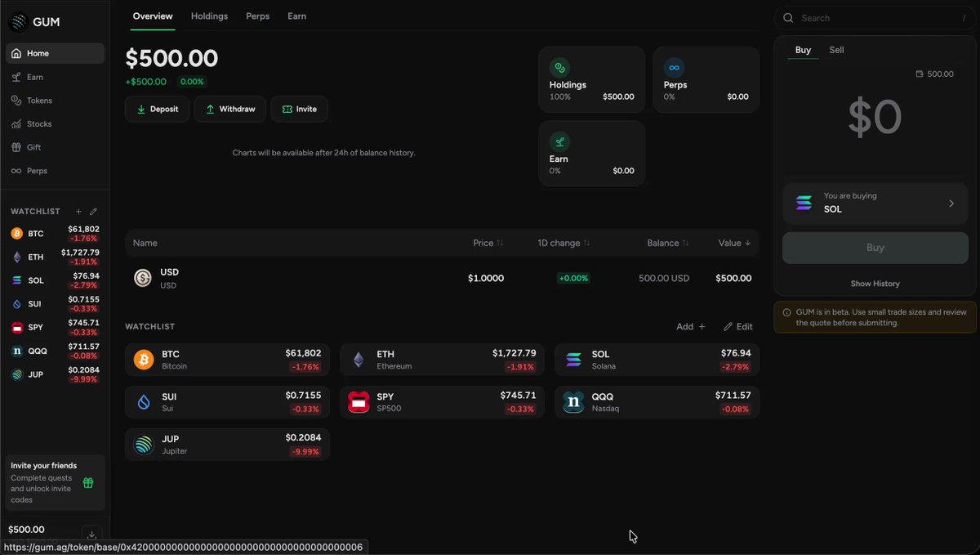Open SOL in the sidebar watchlist

[55, 280]
